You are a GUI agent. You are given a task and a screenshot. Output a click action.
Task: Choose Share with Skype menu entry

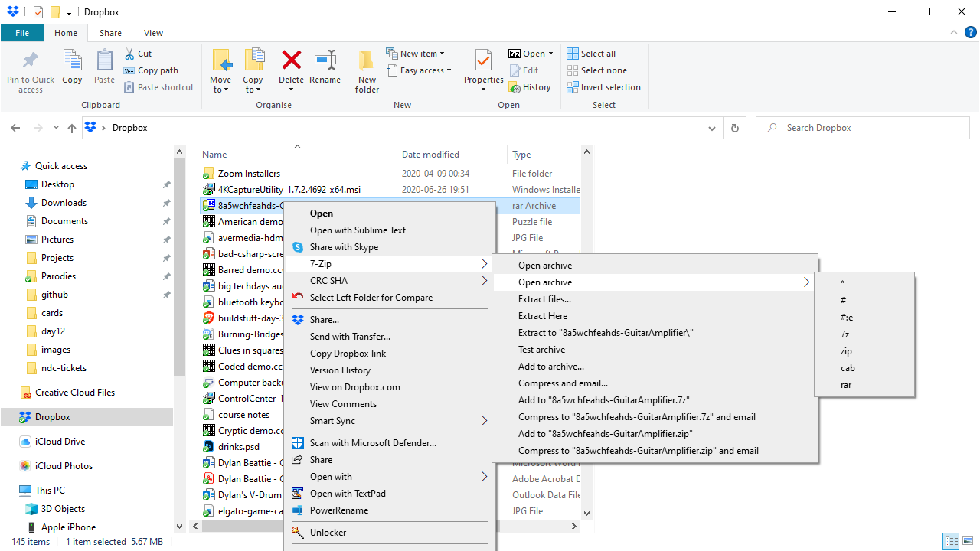click(x=389, y=247)
